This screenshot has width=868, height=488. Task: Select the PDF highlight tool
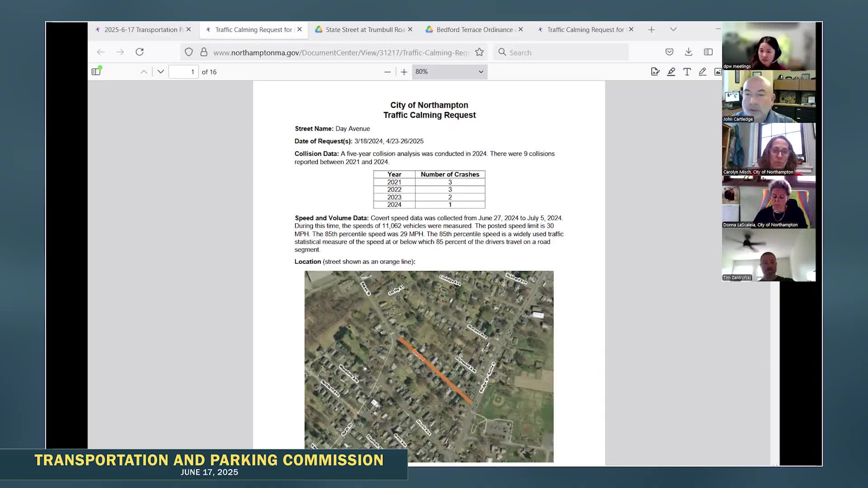(671, 72)
